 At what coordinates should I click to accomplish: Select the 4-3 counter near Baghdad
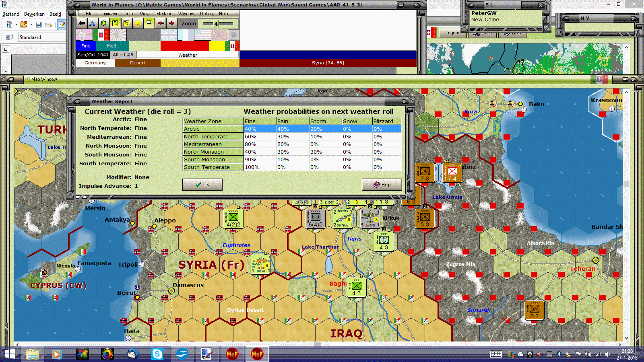tap(357, 287)
